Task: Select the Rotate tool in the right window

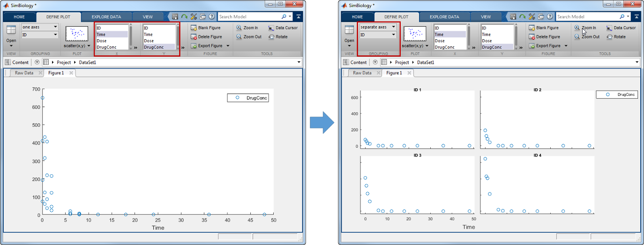Action: point(616,37)
